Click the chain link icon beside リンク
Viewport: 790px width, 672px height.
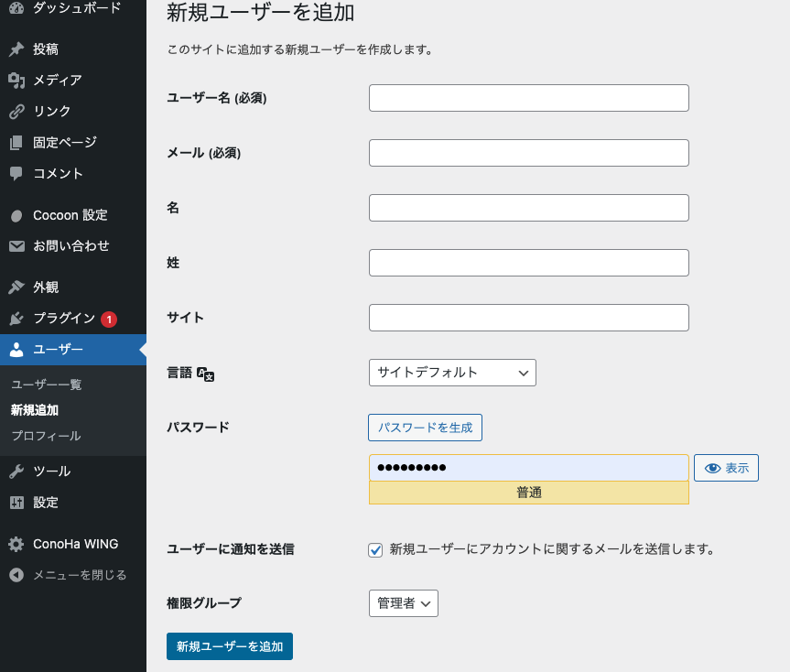click(16, 112)
